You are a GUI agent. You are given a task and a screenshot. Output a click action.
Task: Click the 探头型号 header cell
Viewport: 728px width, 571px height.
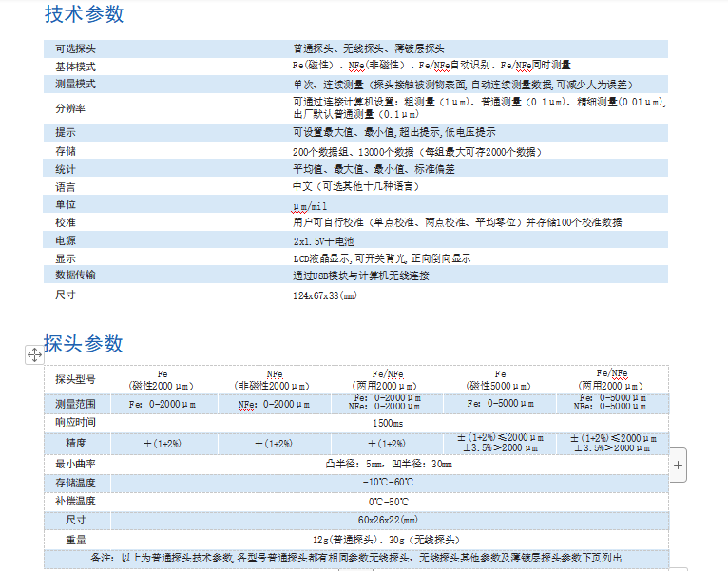[x=75, y=379]
